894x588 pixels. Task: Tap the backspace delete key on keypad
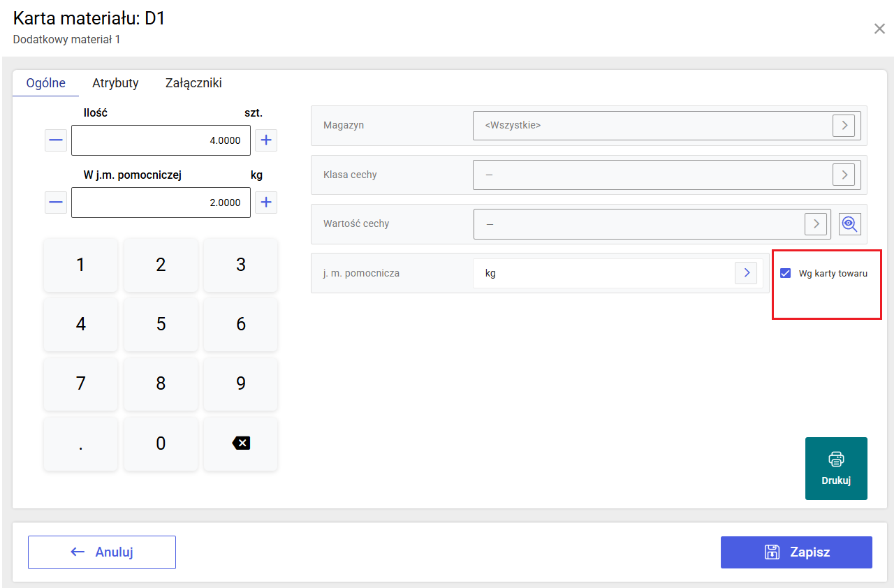point(240,443)
